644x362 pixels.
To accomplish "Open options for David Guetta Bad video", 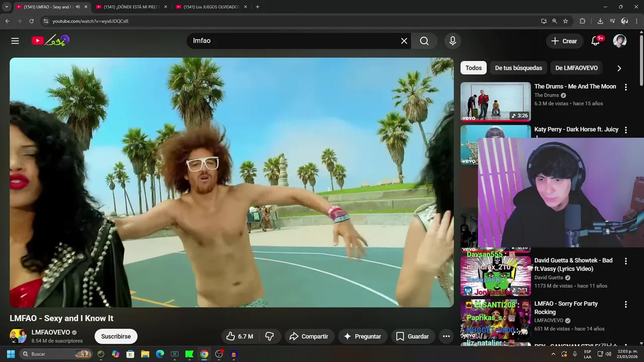I will pos(625,261).
